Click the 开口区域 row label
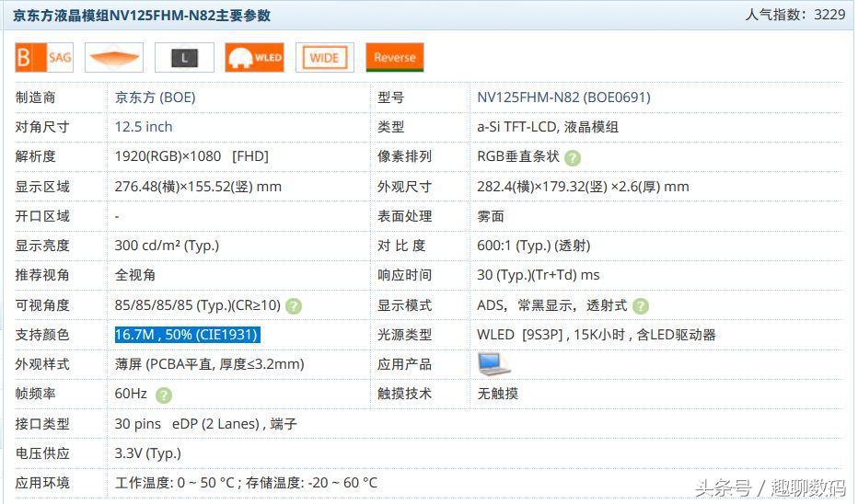Screen dimensions: 858x504 tap(42, 216)
